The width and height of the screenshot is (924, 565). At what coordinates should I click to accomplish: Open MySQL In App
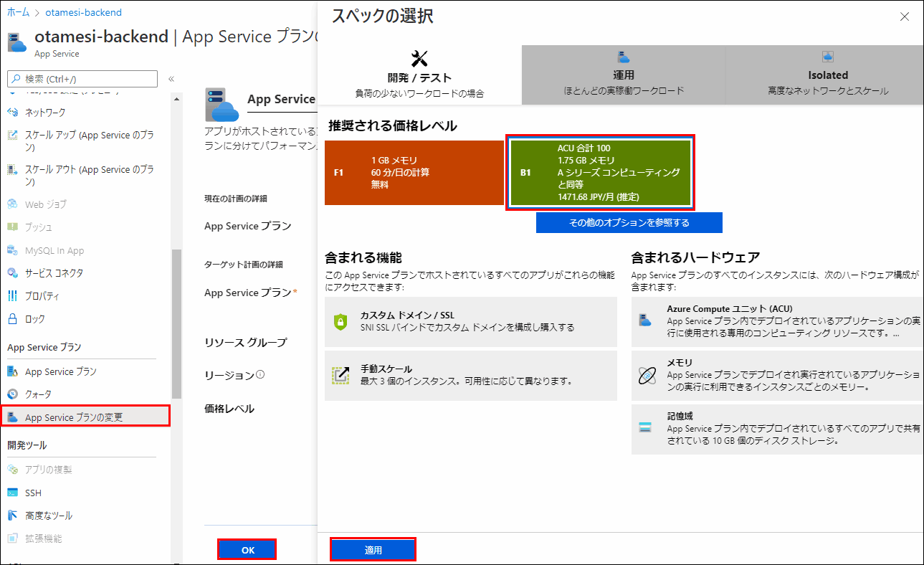pyautogui.click(x=54, y=250)
